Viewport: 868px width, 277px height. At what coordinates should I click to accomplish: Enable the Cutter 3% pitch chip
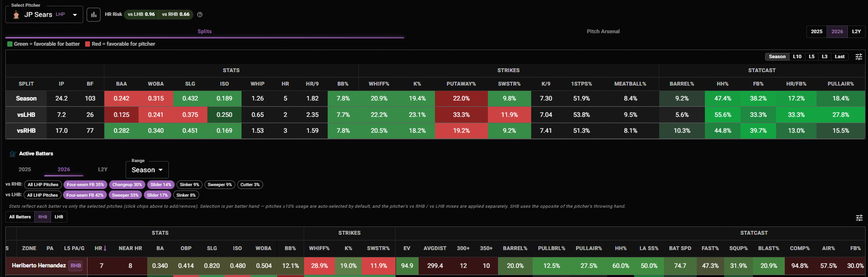(250, 185)
